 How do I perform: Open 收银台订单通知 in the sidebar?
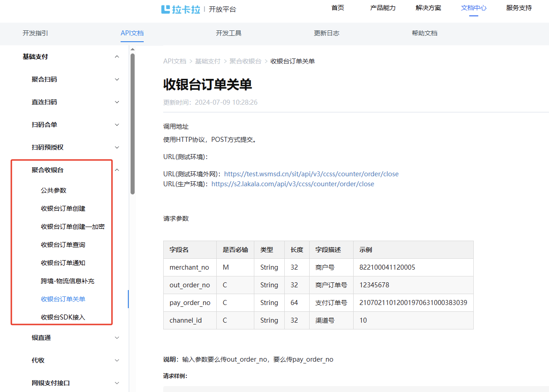click(63, 263)
